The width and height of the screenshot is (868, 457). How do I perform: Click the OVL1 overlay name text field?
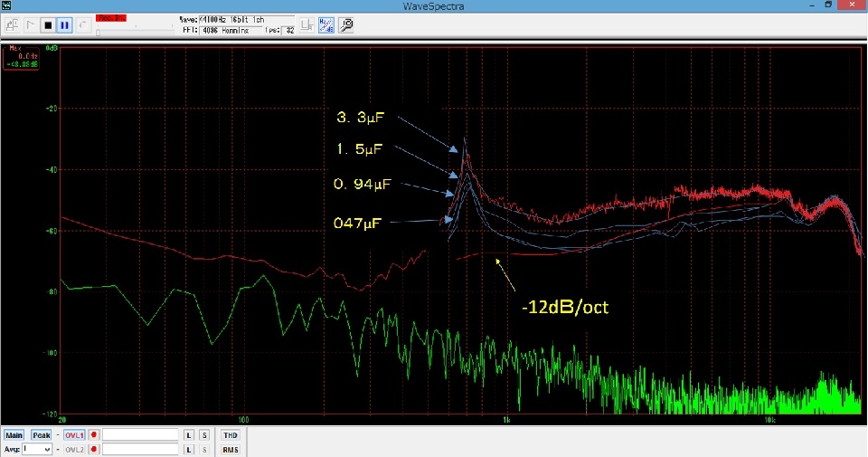click(140, 435)
